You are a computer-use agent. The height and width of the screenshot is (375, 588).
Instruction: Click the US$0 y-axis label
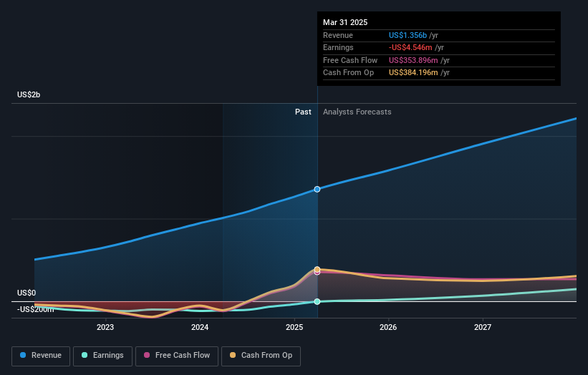pyautogui.click(x=26, y=293)
